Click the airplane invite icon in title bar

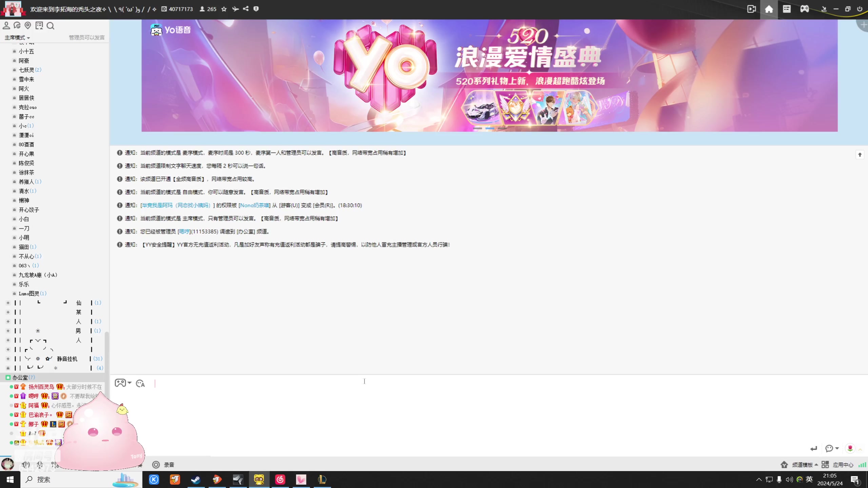235,9
